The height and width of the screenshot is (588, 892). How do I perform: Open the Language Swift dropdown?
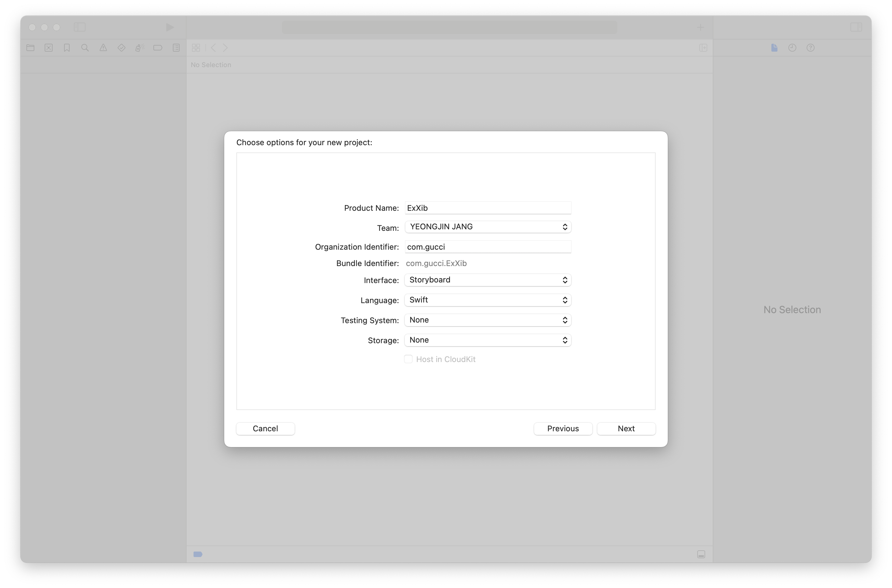point(488,300)
